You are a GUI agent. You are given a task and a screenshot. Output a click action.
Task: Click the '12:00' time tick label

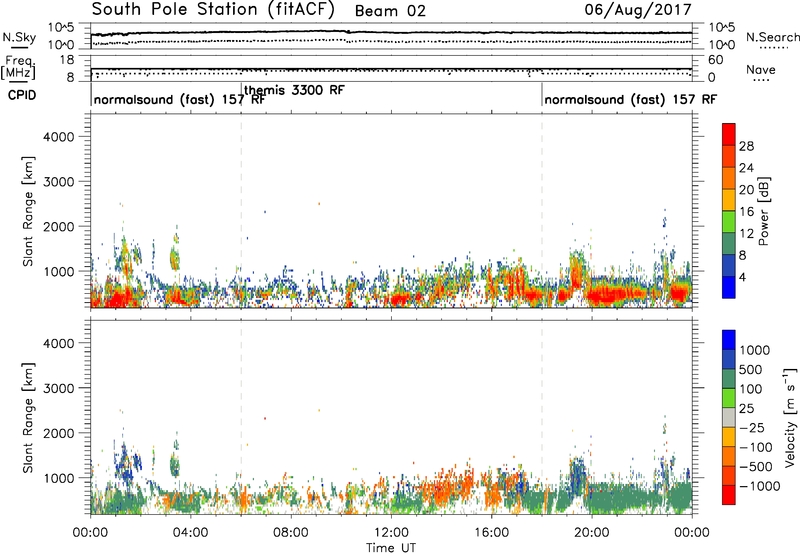point(391,533)
